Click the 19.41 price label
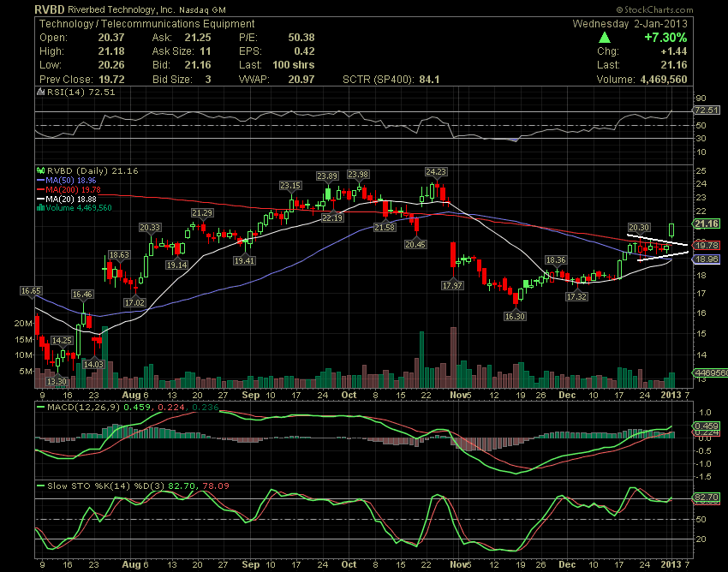Viewport: 728px width, 572px height. pos(244,260)
